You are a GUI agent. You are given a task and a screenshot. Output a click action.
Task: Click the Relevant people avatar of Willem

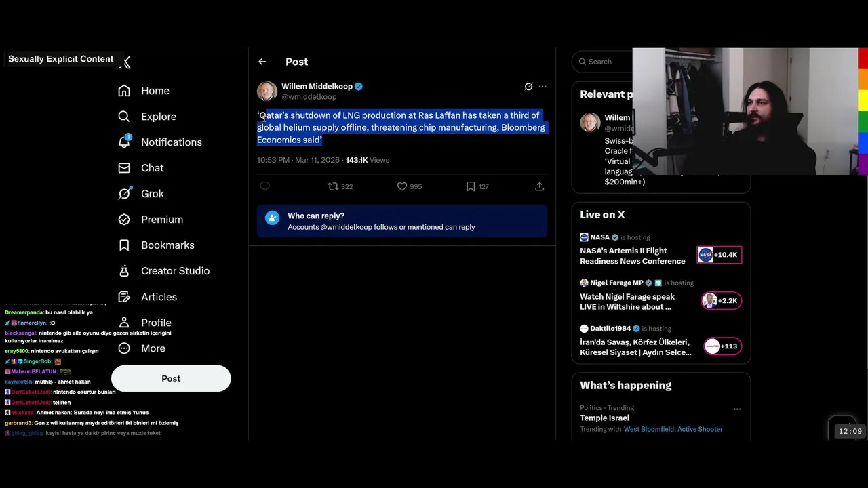[590, 123]
